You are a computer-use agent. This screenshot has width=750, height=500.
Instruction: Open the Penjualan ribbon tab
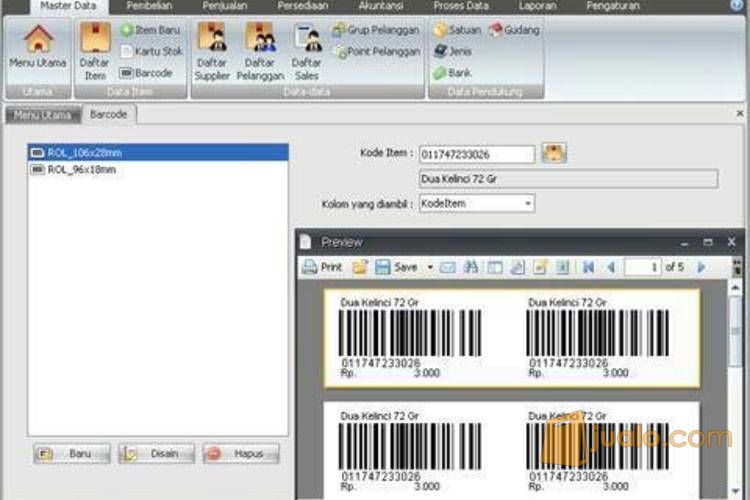[225, 6]
